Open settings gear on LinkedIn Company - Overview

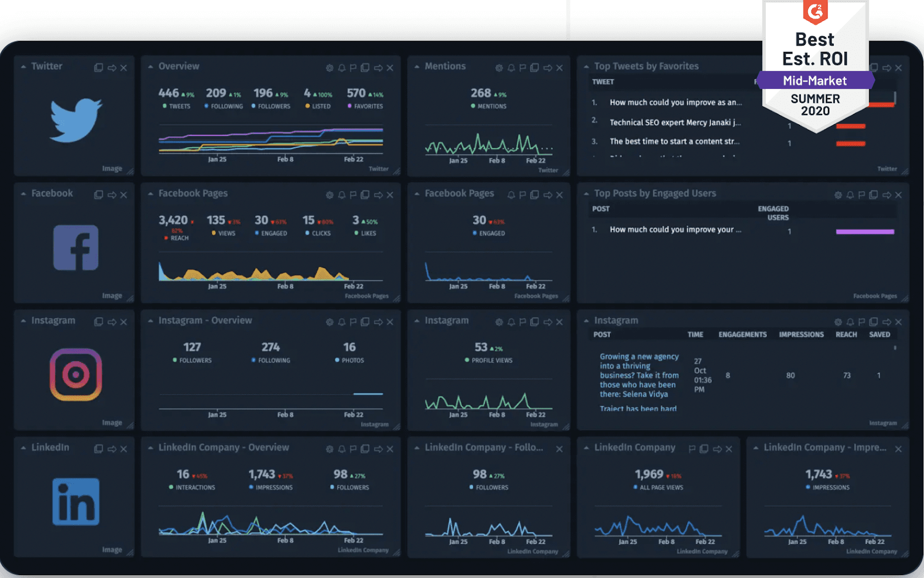[x=329, y=449]
